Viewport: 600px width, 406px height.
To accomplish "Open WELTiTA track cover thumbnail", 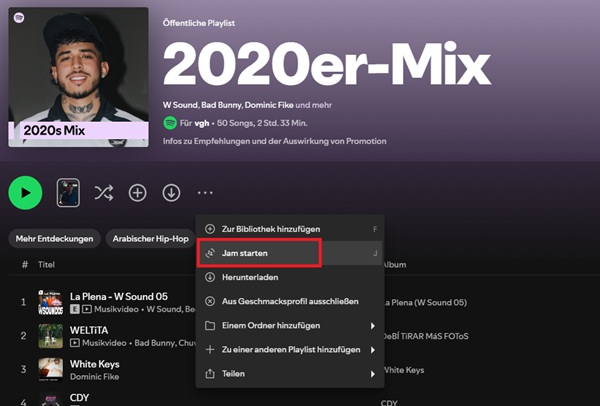I will 51,336.
